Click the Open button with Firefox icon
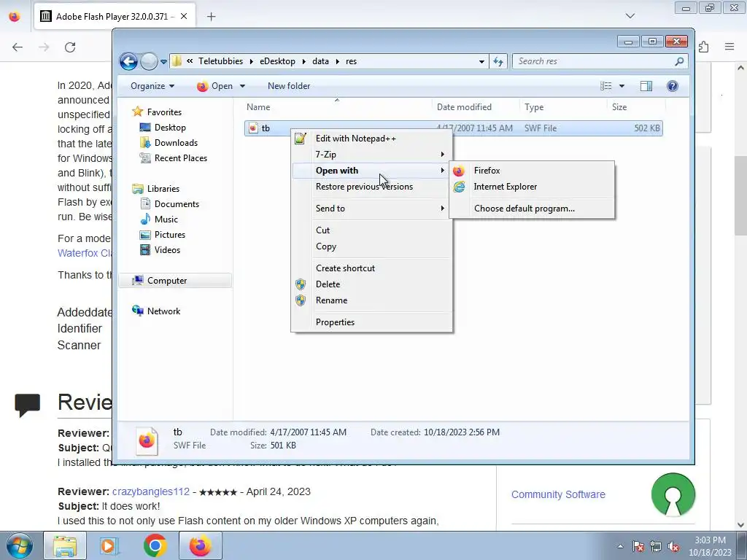 pyautogui.click(x=215, y=86)
